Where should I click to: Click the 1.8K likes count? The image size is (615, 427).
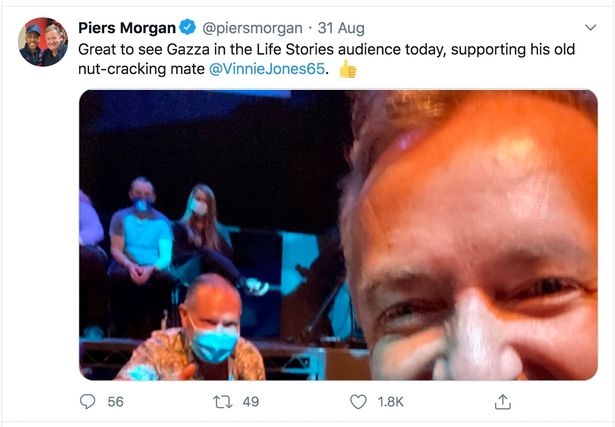(390, 402)
